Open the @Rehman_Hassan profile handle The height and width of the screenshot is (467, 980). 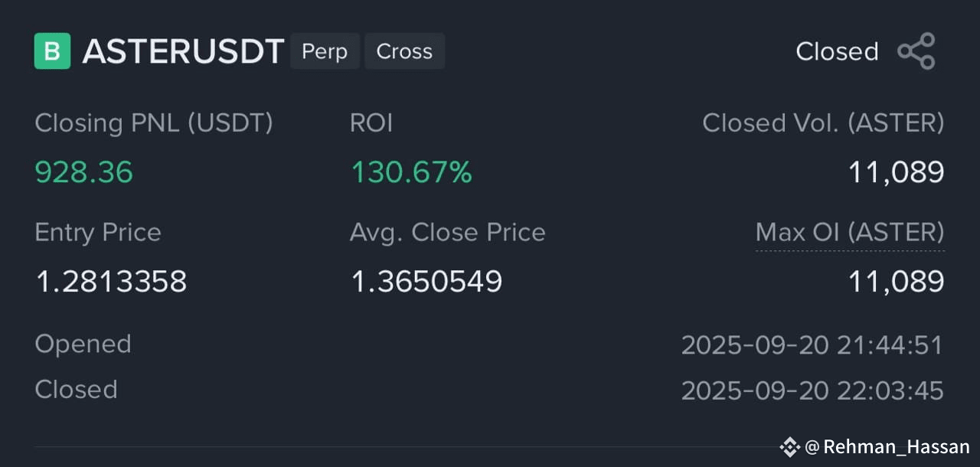887,447
